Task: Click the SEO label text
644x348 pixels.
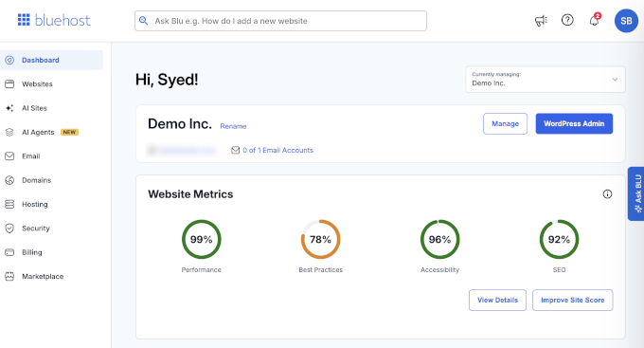Action: (x=559, y=270)
